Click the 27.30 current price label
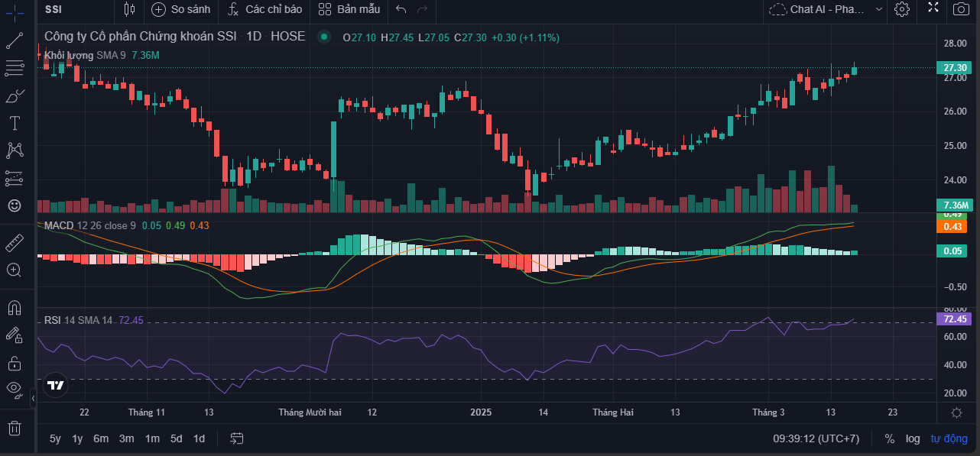Image resolution: width=980 pixels, height=456 pixels. [956, 68]
